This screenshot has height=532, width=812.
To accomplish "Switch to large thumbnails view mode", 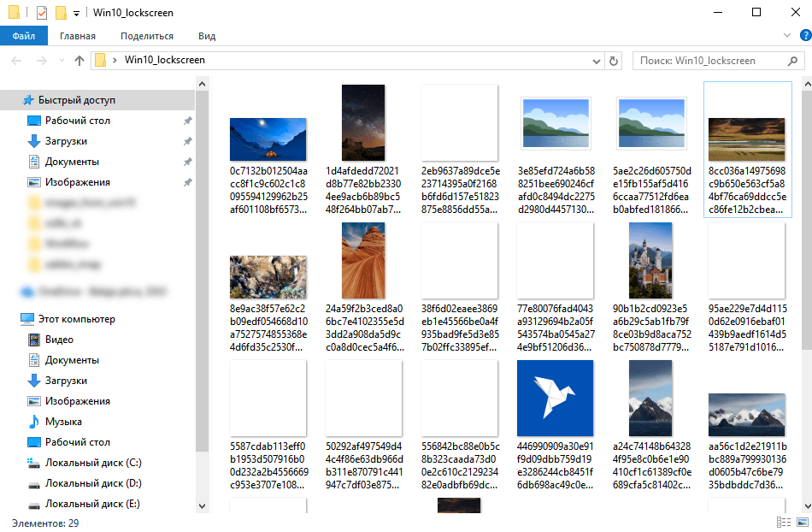I will tap(799, 522).
